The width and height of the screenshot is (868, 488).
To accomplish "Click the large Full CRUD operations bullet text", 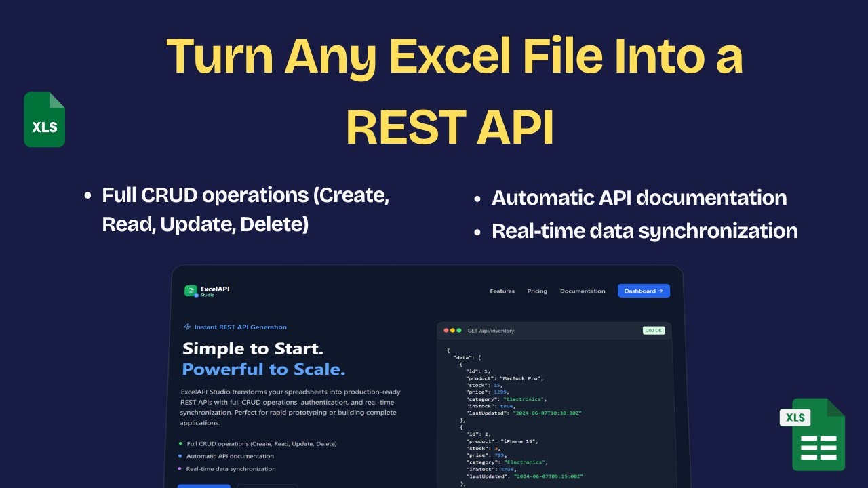I will click(246, 209).
